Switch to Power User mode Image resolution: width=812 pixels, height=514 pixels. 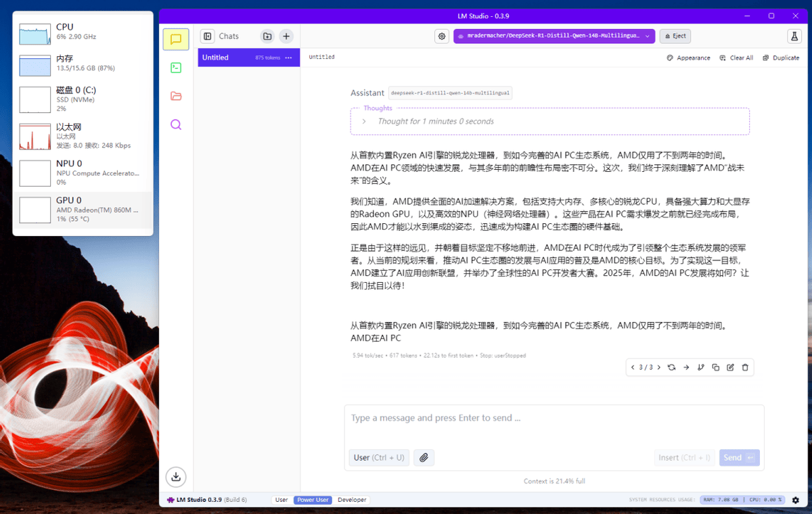pos(313,500)
